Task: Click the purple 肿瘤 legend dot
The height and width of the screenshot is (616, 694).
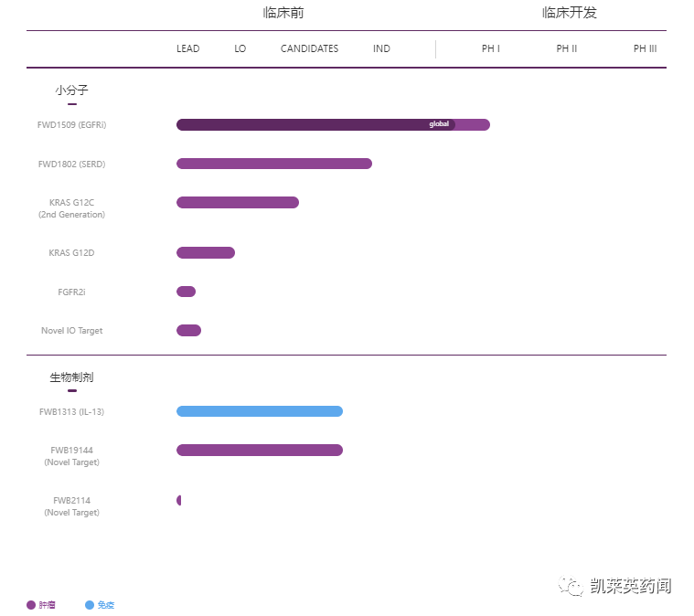Action: click(x=31, y=605)
